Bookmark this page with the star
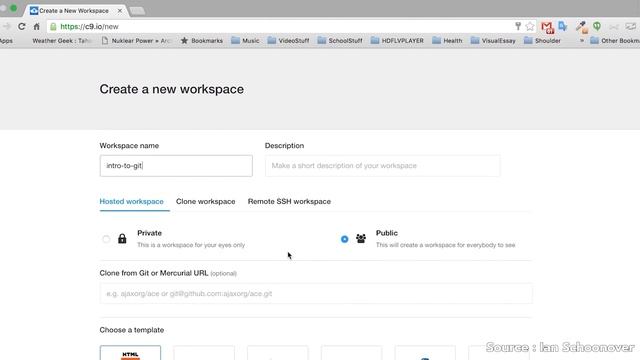Viewport: 640px width, 360px height. [530, 27]
